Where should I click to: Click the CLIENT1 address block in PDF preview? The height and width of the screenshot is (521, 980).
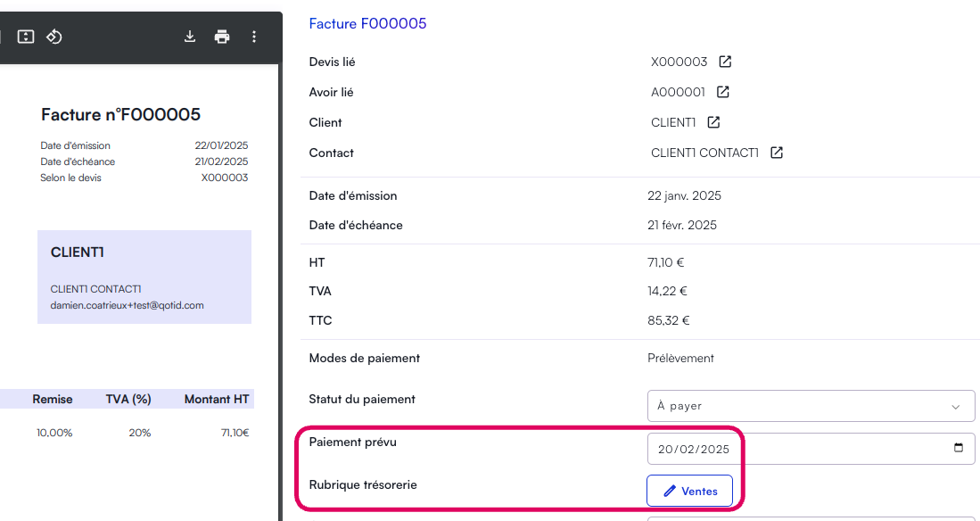coord(144,277)
